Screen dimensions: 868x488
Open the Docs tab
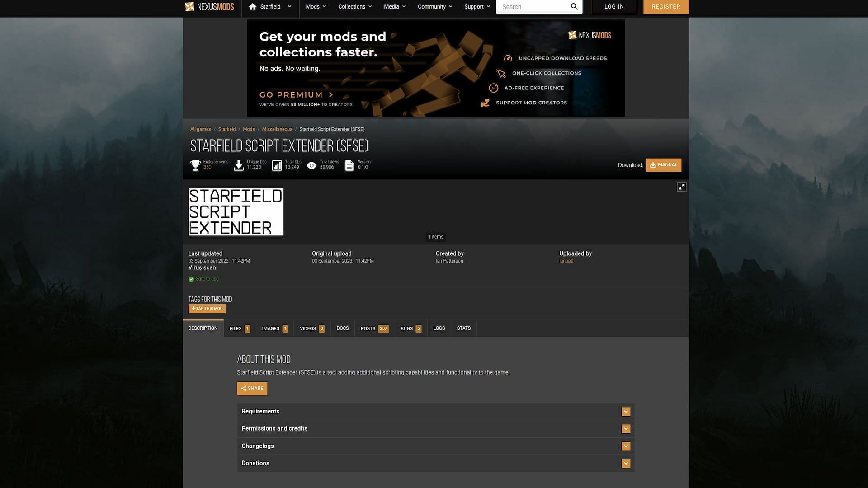click(x=343, y=328)
